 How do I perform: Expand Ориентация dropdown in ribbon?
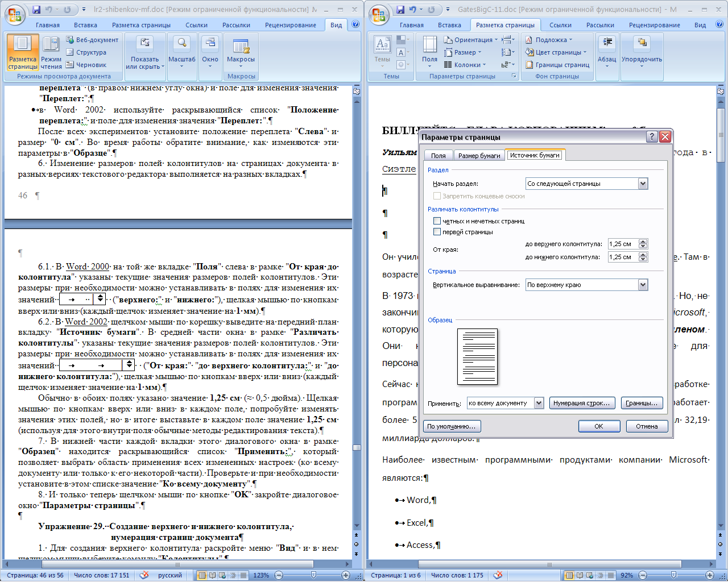coord(471,40)
